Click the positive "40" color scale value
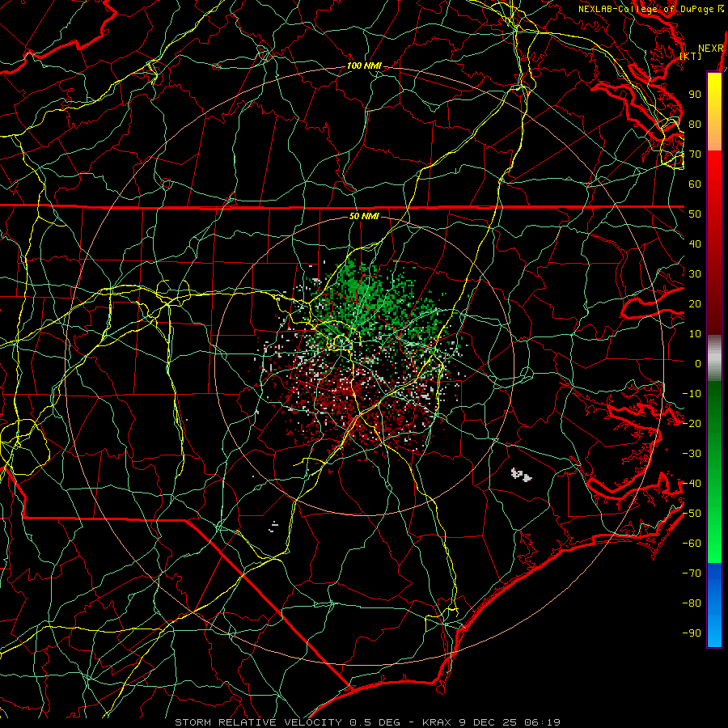The image size is (728, 728). click(695, 244)
